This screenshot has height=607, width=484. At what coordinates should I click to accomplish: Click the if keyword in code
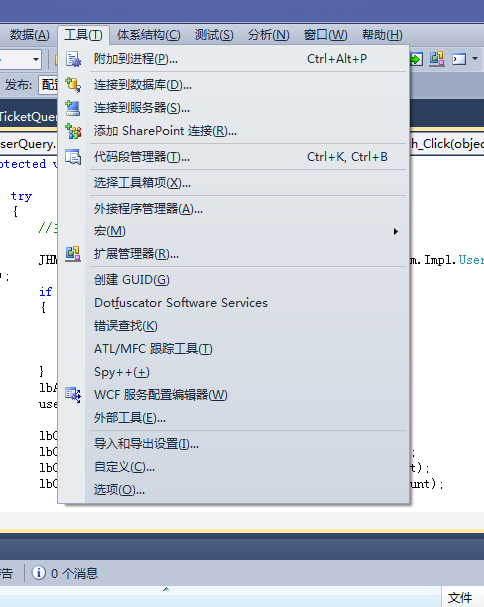coord(46,291)
